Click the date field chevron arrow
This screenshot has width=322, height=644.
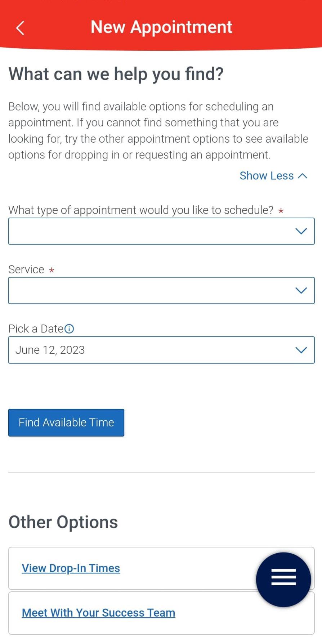pos(301,350)
